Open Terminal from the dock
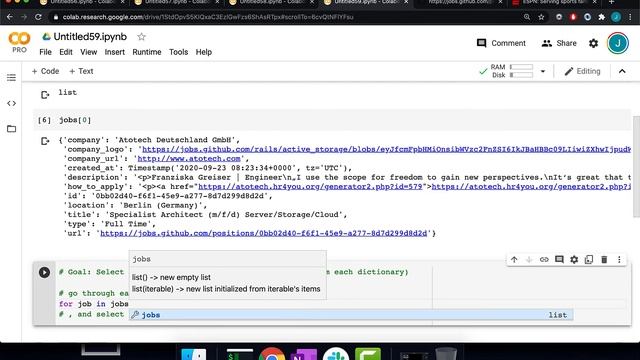 pos(240,354)
